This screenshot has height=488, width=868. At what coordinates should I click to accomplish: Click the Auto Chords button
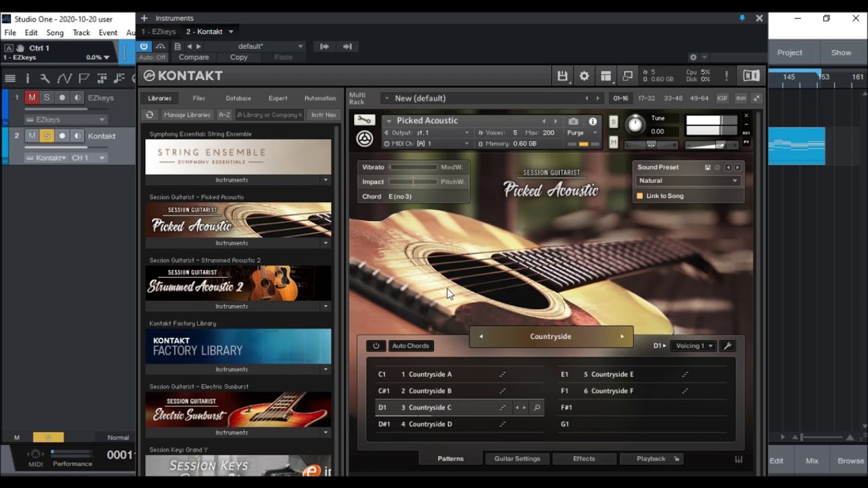pos(410,346)
